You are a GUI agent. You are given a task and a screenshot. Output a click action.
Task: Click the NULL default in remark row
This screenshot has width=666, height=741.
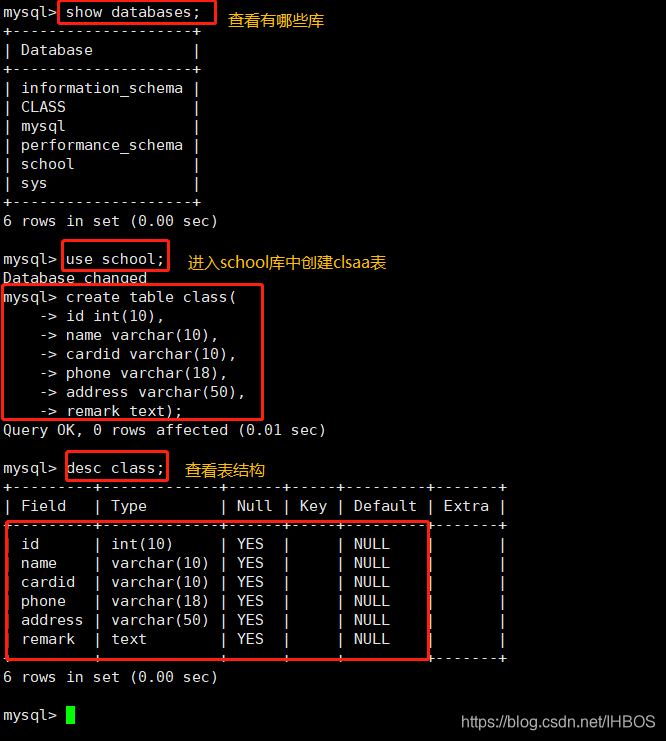click(x=372, y=639)
